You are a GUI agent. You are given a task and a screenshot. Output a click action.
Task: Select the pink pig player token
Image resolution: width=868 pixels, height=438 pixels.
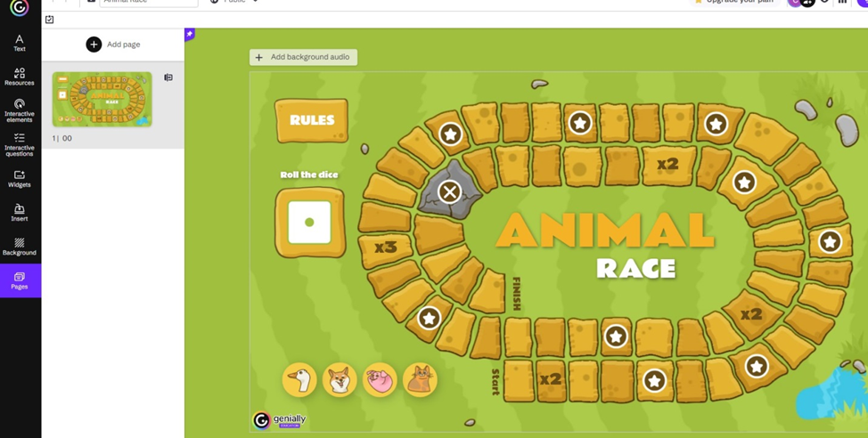pos(380,380)
